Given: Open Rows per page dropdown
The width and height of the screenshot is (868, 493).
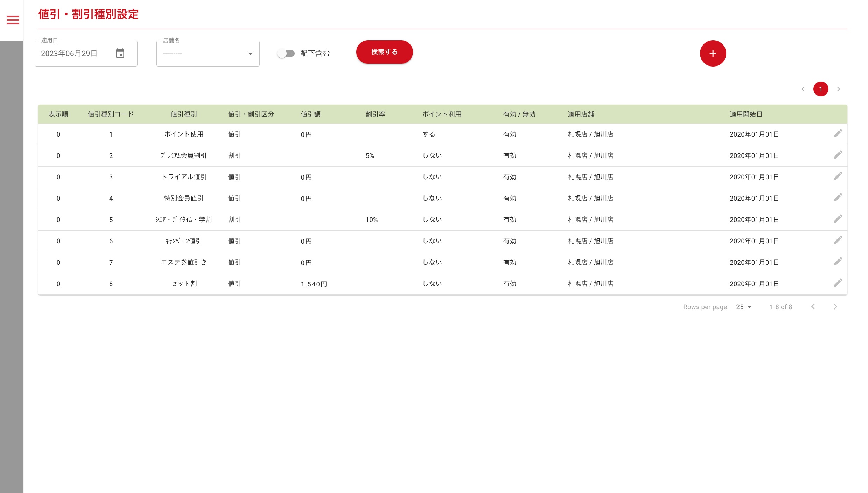Looking at the screenshot, I should click(x=744, y=307).
